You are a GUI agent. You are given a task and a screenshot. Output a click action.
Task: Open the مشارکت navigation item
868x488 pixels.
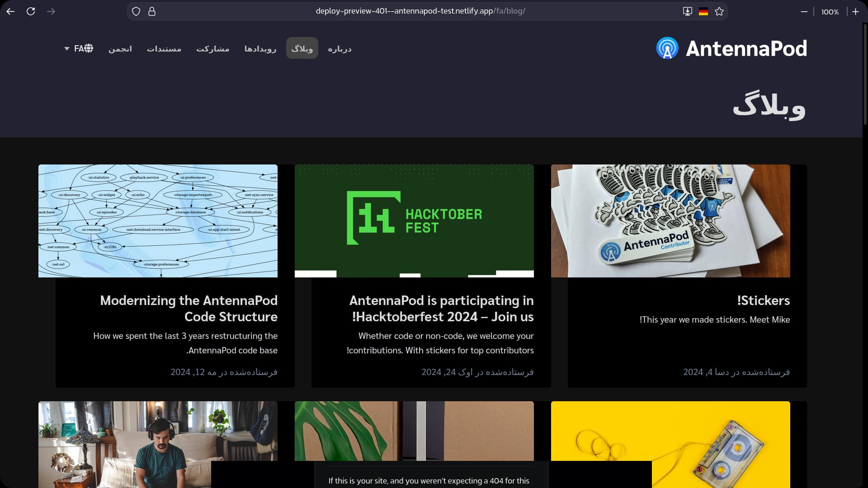213,48
